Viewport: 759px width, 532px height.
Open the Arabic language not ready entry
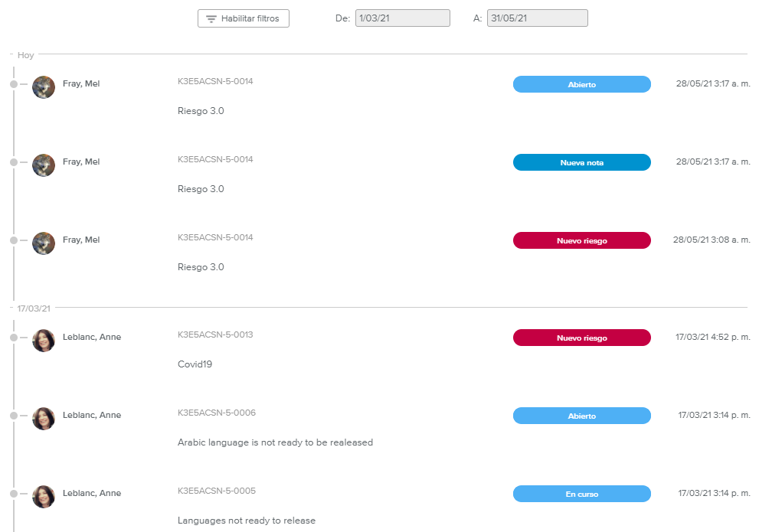[x=275, y=442]
